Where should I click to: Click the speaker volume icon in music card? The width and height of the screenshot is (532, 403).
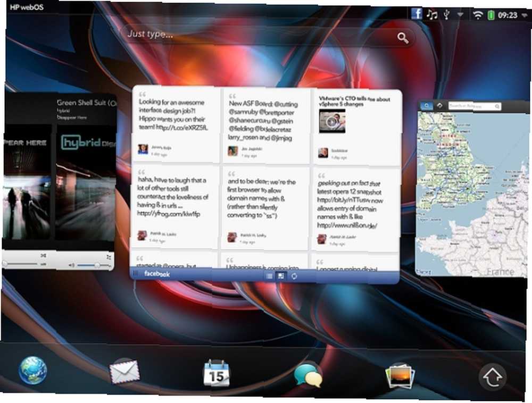click(x=71, y=265)
